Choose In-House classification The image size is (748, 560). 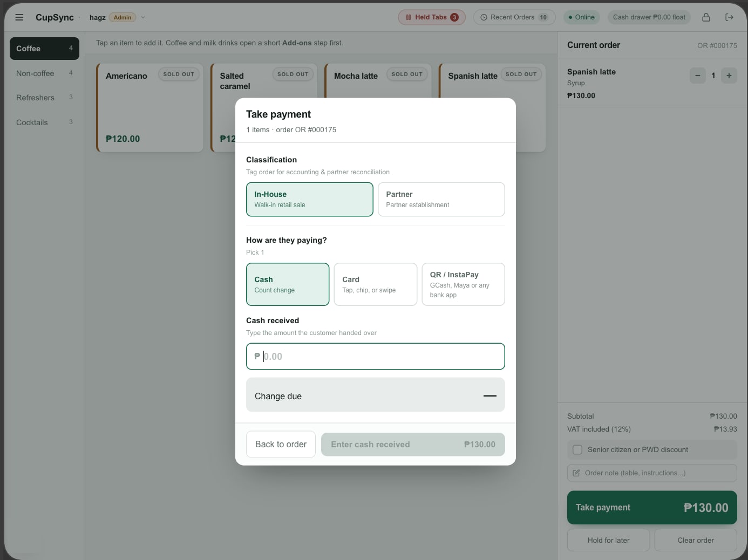point(310,199)
